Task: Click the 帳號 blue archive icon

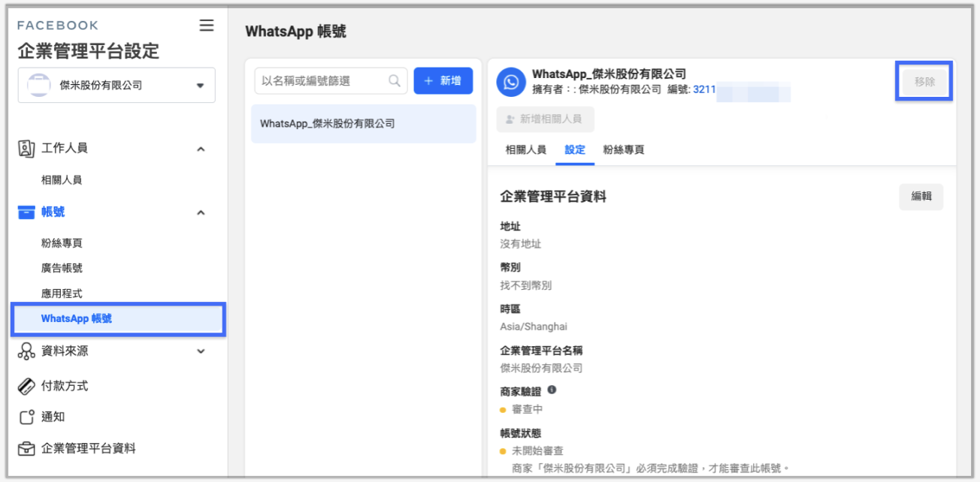Action: pos(26,212)
